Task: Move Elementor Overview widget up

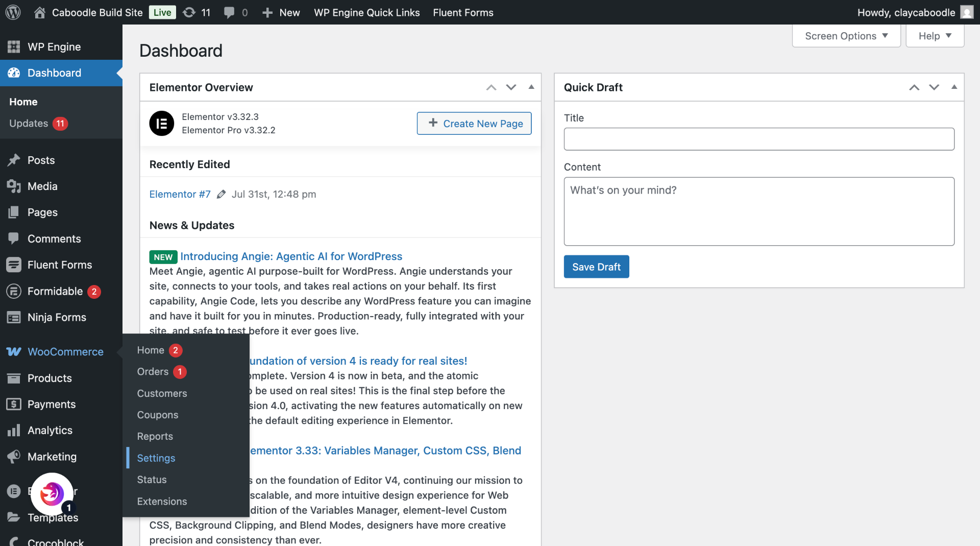Action: pos(491,87)
